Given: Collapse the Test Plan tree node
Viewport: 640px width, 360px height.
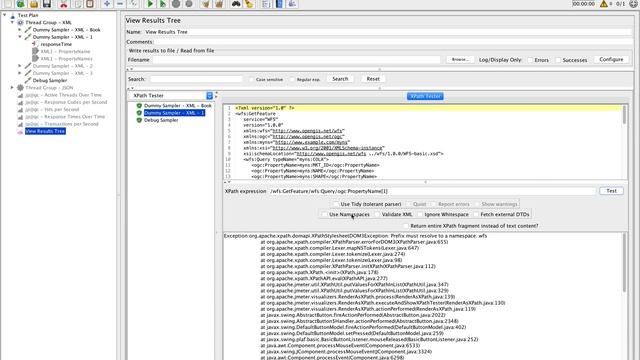Looking at the screenshot, I should point(4,15).
